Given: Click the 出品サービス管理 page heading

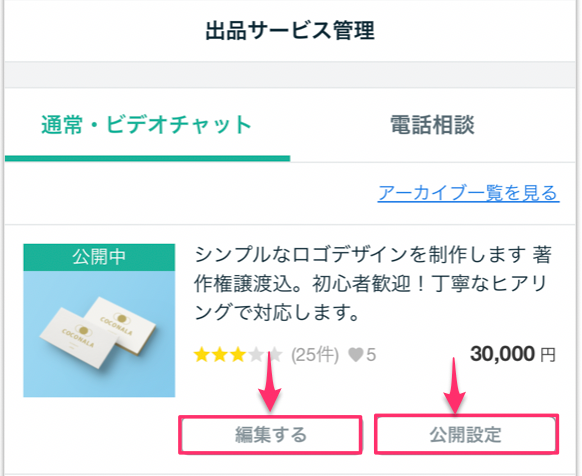Looking at the screenshot, I should click(x=290, y=31).
